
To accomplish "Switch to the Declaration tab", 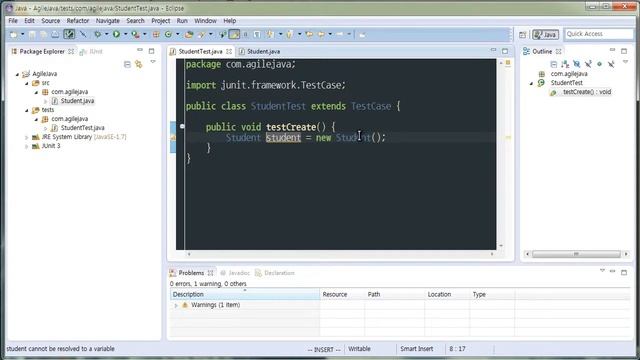I will pyautogui.click(x=275, y=273).
